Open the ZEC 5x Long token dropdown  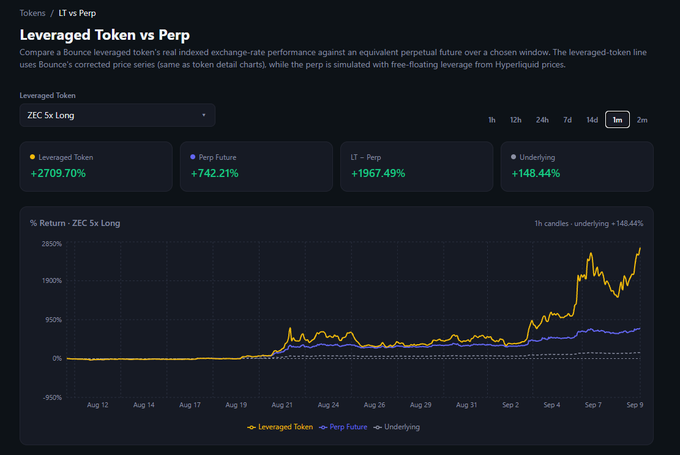pos(118,115)
